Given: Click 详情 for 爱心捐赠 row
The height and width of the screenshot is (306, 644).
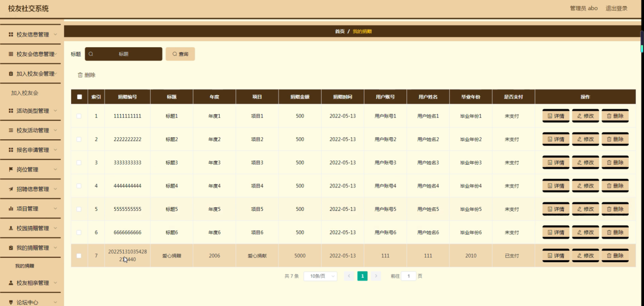Looking at the screenshot, I should click(x=556, y=256).
